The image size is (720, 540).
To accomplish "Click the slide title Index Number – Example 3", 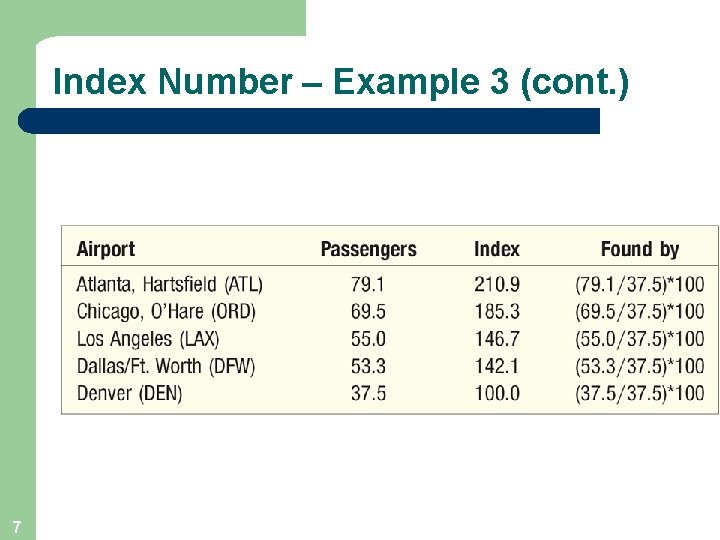I will tap(341, 82).
